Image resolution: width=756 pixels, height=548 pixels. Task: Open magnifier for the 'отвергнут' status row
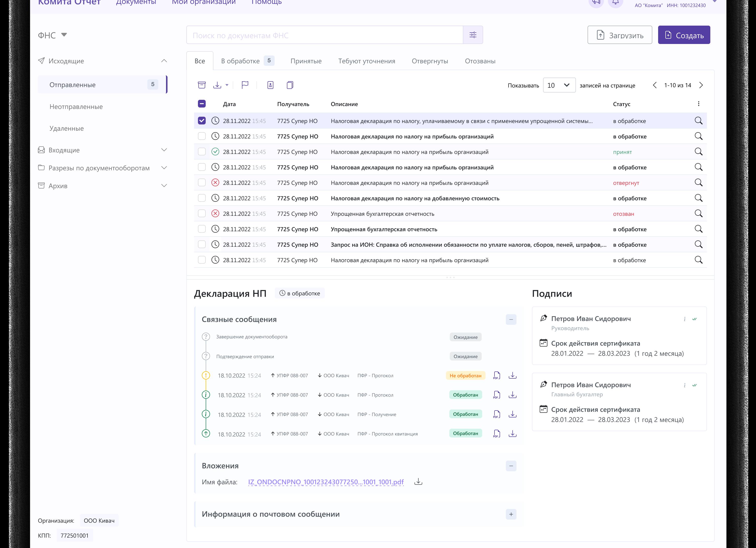[x=699, y=183]
